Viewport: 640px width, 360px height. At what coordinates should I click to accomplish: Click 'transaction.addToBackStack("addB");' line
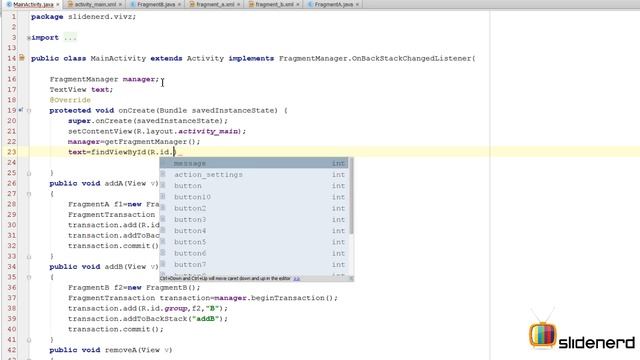pyautogui.click(x=148, y=319)
